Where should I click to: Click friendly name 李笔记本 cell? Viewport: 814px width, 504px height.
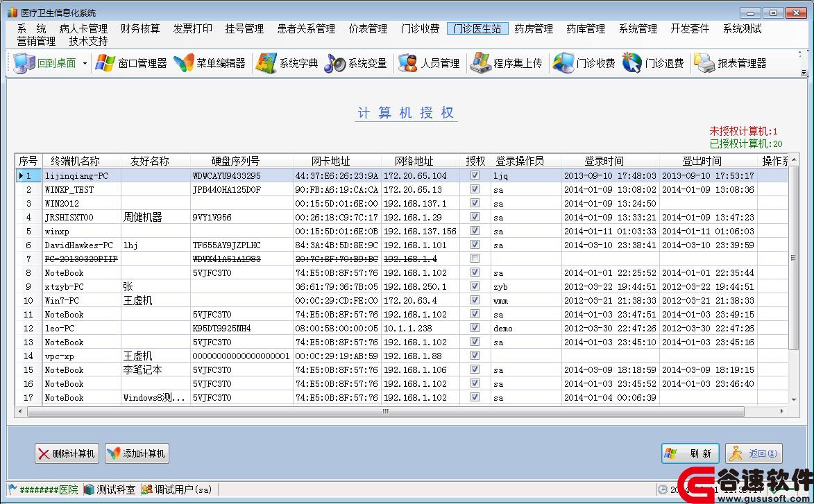pos(155,370)
